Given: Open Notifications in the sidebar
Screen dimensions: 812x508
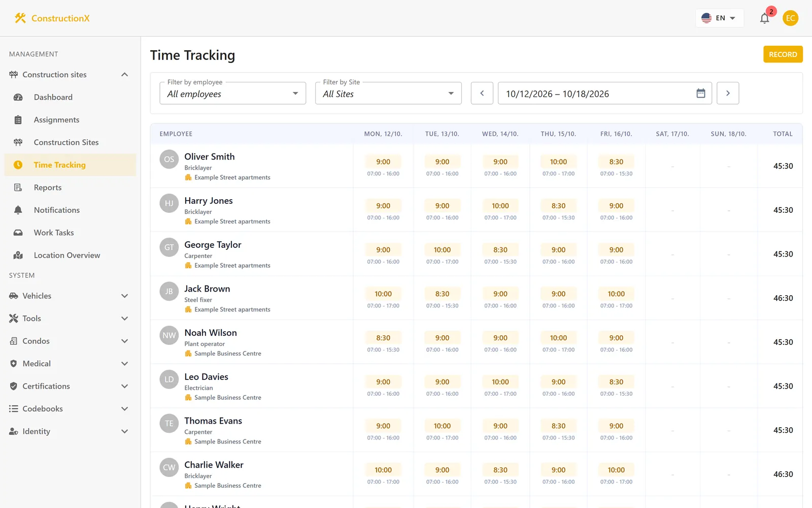Looking at the screenshot, I should (70, 210).
